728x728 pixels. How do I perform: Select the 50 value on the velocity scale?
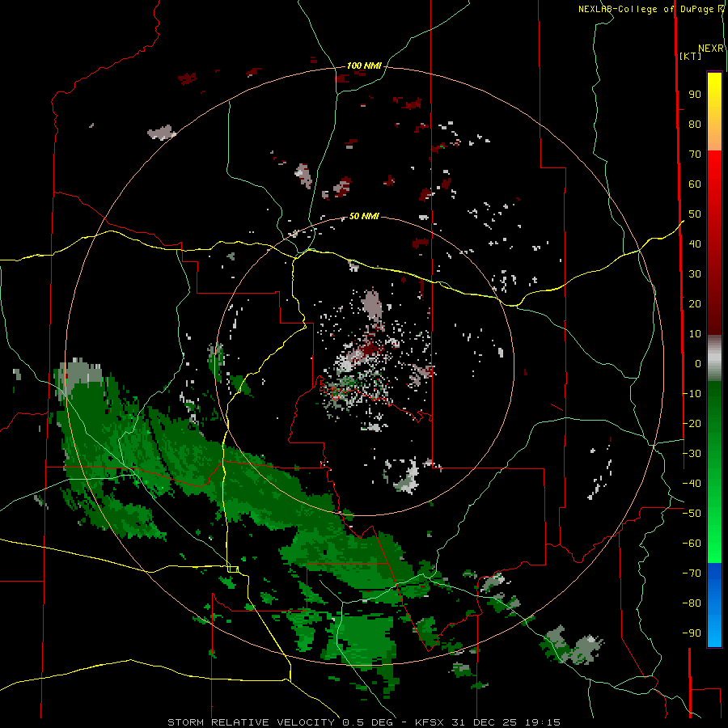pyautogui.click(x=695, y=214)
